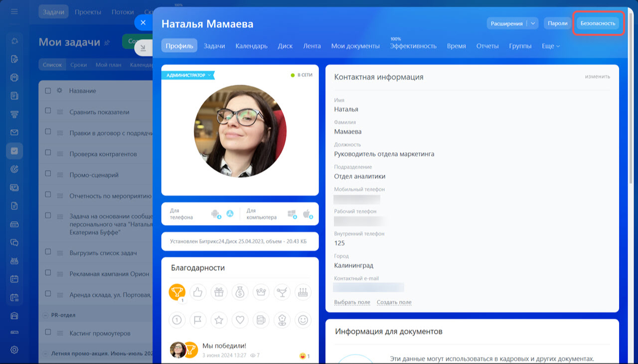Download the macOS desktop app

coord(307,214)
